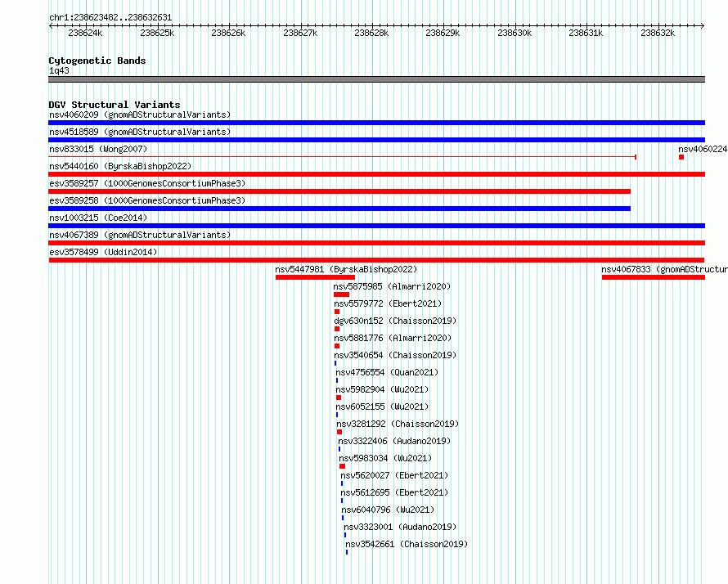Click the 238626k ruler label
728x584 pixels.
click(228, 33)
